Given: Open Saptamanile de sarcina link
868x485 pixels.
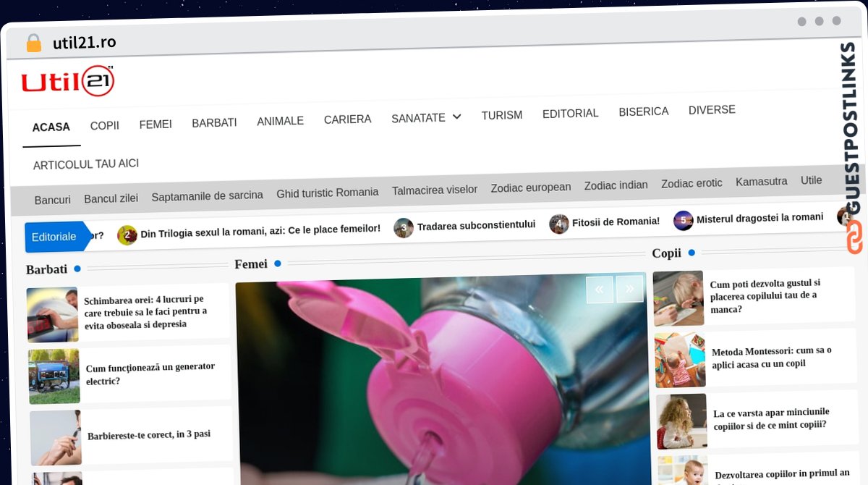Looking at the screenshot, I should [x=208, y=196].
